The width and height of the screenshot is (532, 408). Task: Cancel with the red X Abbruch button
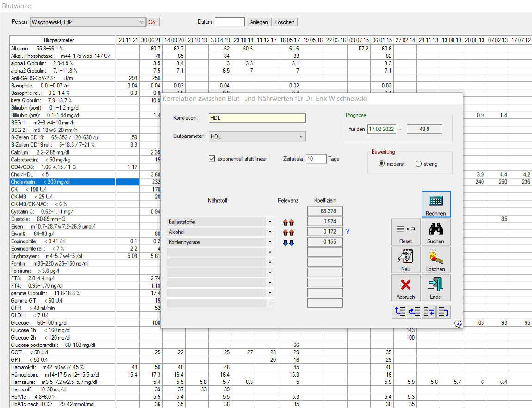click(x=405, y=287)
